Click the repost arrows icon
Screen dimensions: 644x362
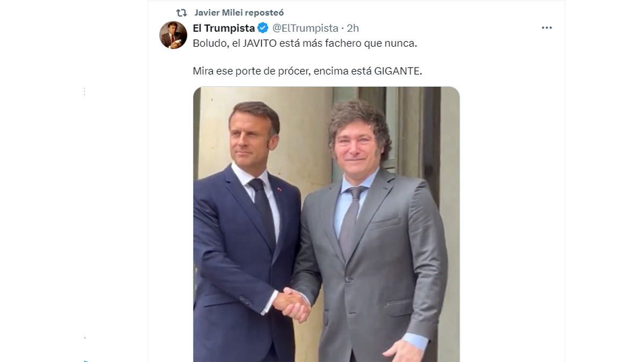point(181,12)
